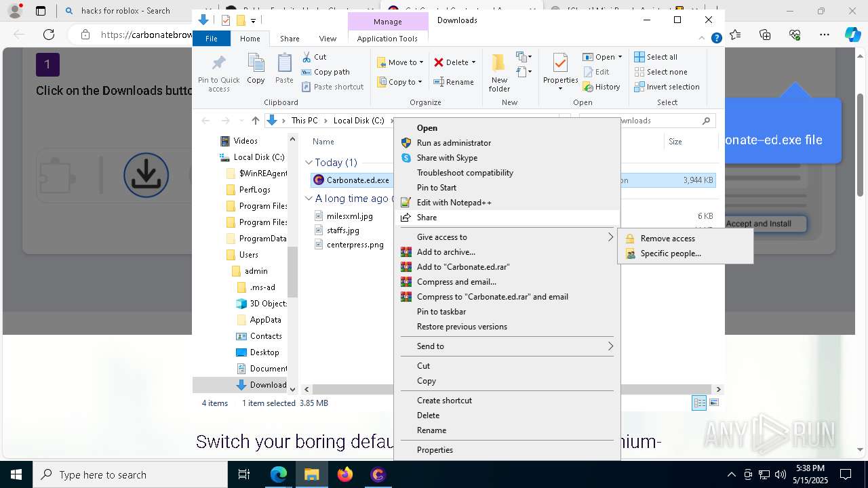This screenshot has width=868, height=488.
Task: Choose Compress and email...
Action: coord(507,282)
